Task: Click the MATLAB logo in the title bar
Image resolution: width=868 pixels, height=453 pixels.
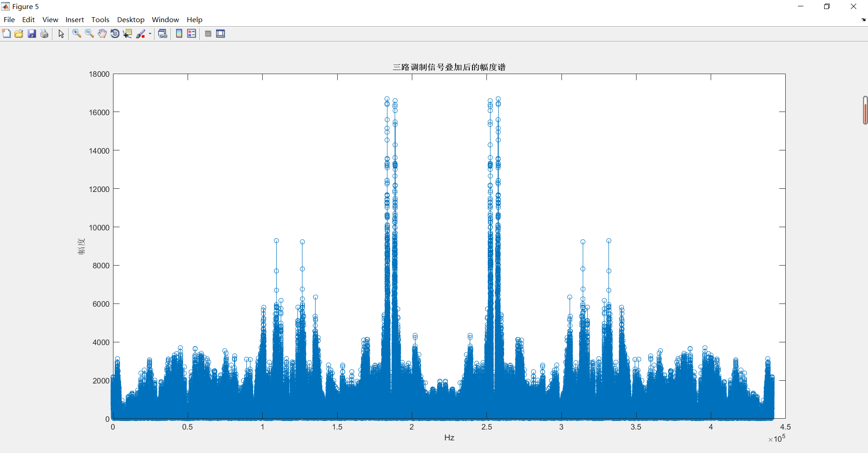Action: pos(5,6)
